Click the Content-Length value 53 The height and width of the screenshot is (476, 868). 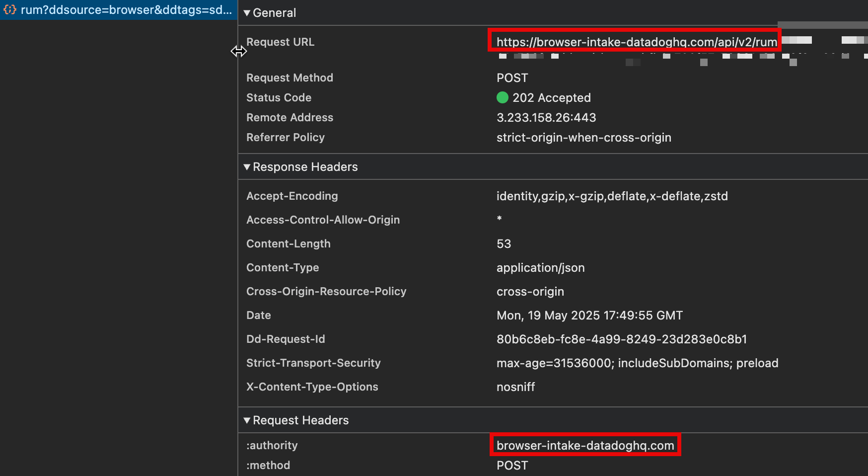(504, 244)
